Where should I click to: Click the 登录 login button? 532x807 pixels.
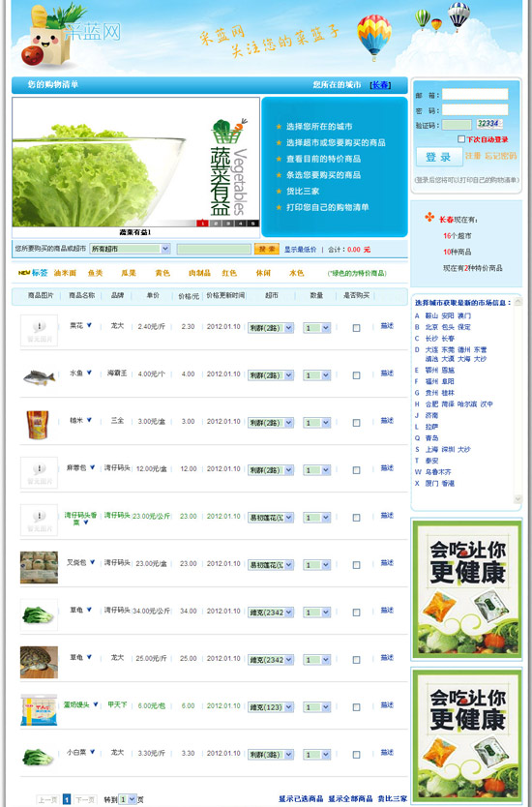click(x=437, y=157)
